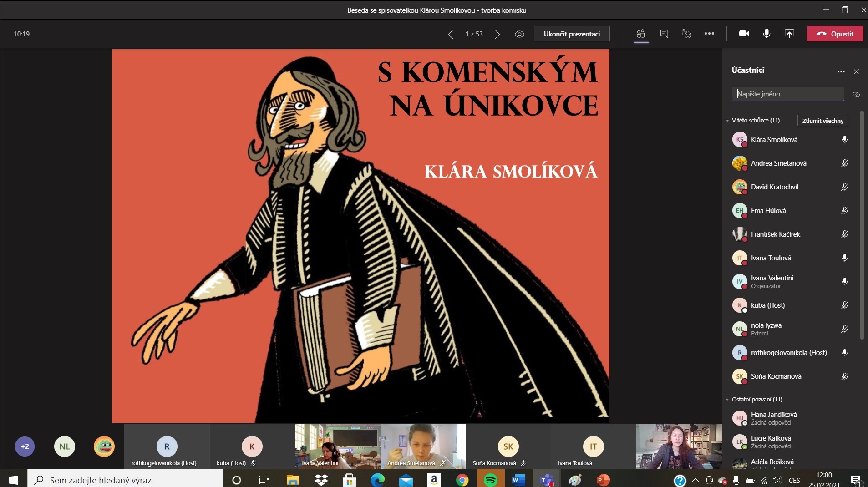The width and height of the screenshot is (868, 487).
Task: Select rothkogelovanikola (Host) video tile
Action: point(167,446)
